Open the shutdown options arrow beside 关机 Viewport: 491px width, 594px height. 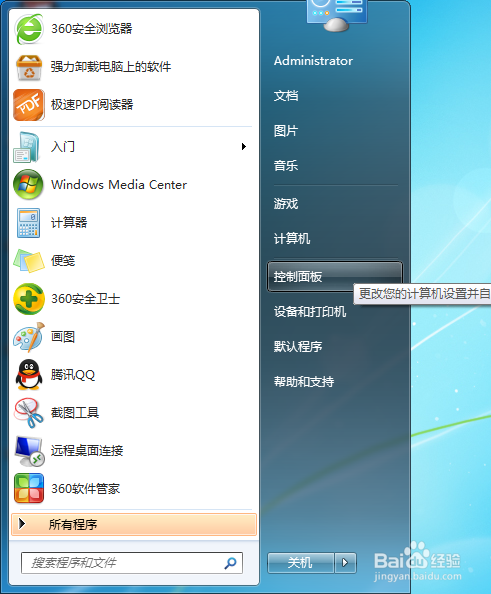coord(345,563)
